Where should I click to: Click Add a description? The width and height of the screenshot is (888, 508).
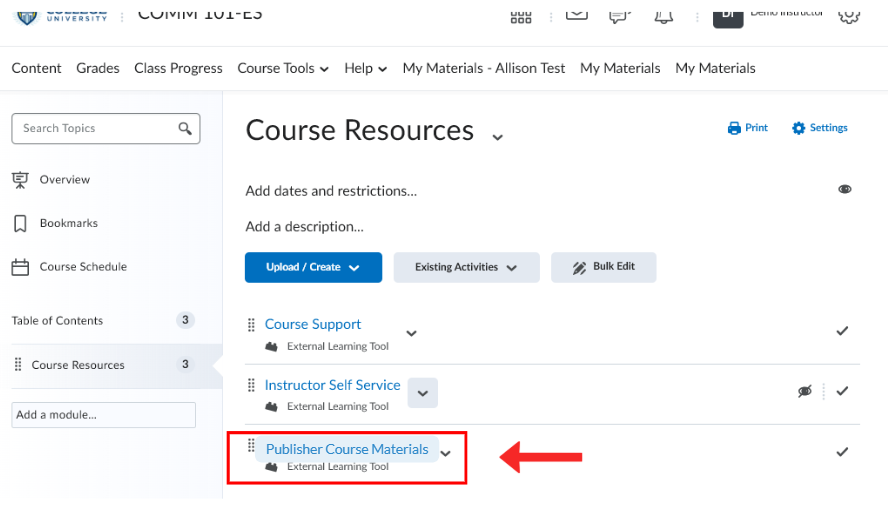[x=305, y=227]
